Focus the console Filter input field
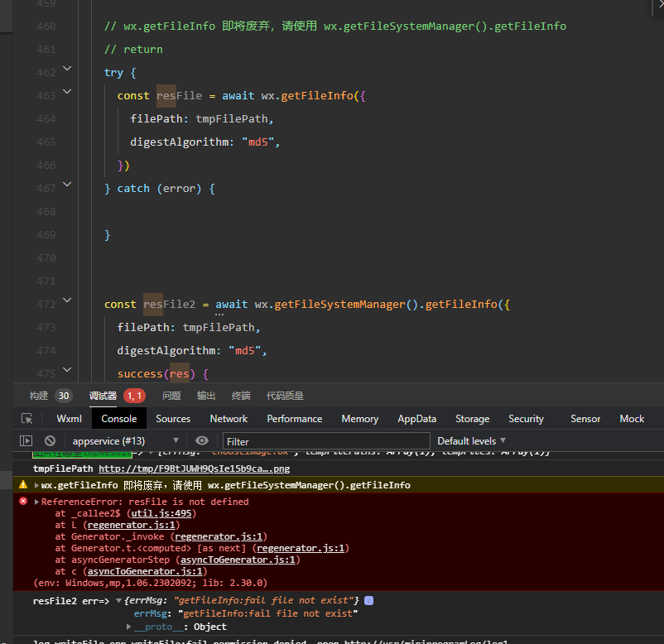Viewport: 664px width, 644px height. click(326, 441)
